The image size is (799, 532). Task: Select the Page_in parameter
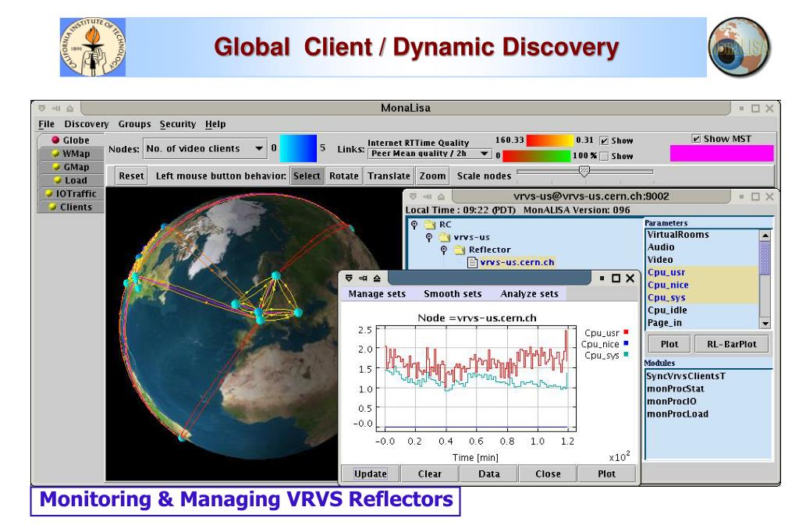pyautogui.click(x=703, y=323)
